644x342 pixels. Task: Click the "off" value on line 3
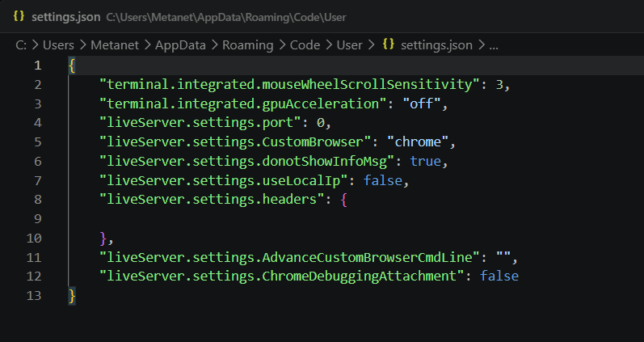(422, 103)
